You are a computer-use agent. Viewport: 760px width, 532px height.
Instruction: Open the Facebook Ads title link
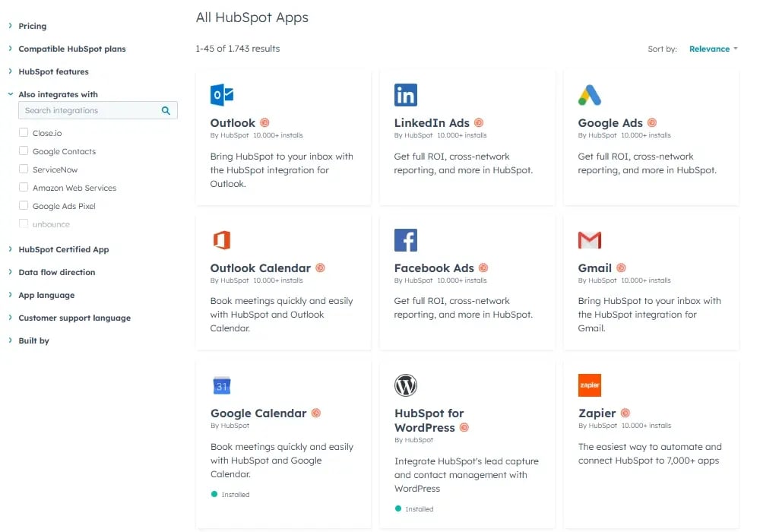pyautogui.click(x=434, y=268)
